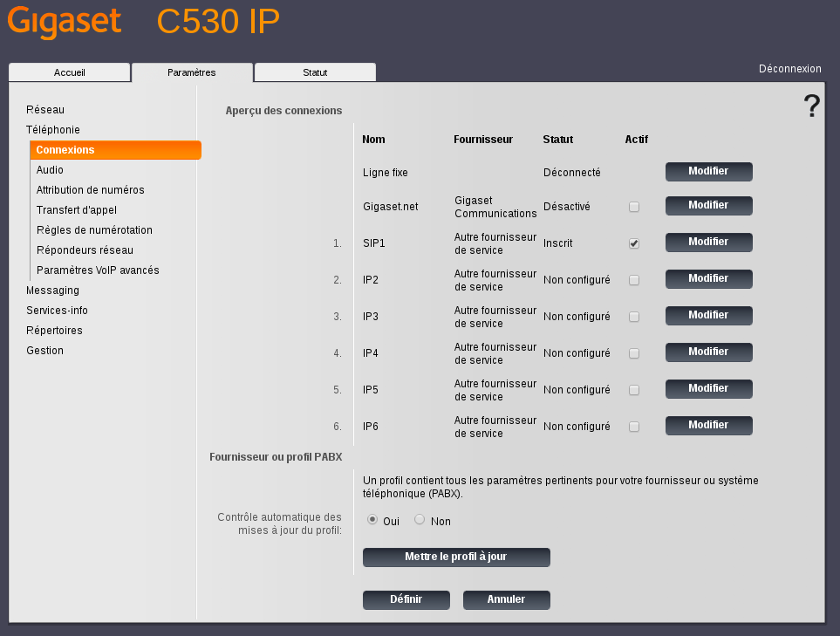Click the Déconnexion link
Screen dimensions: 840x636
[789, 69]
